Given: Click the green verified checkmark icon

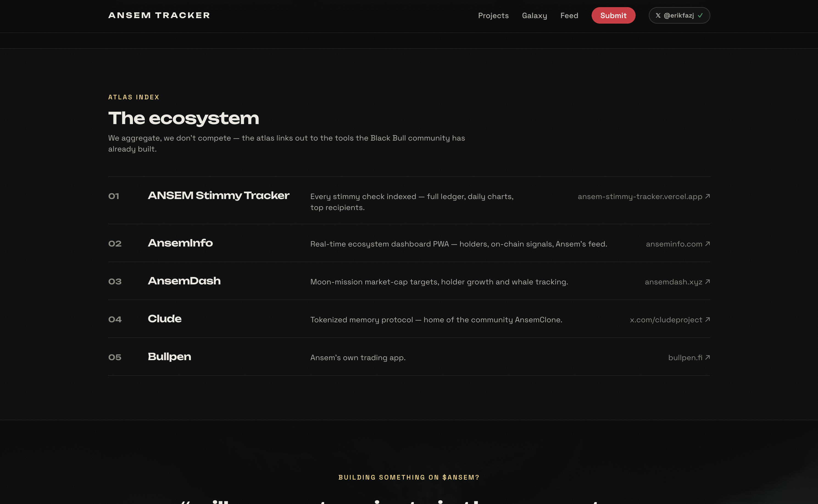Looking at the screenshot, I should tap(700, 15).
